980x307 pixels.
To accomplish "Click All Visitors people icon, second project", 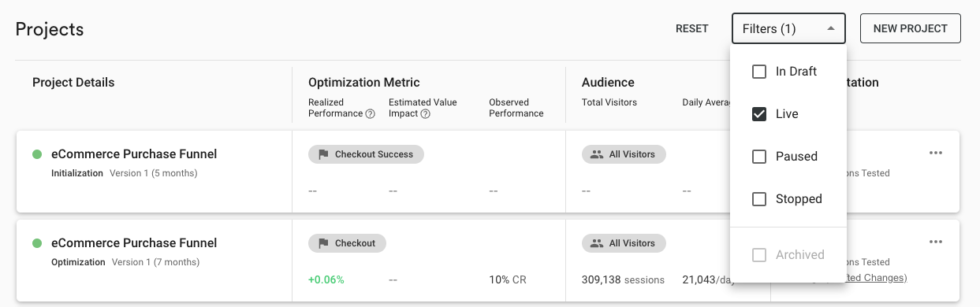I will pyautogui.click(x=597, y=243).
